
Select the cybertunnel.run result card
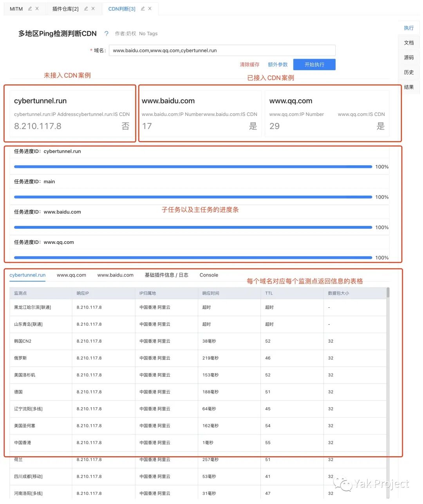coord(72,114)
